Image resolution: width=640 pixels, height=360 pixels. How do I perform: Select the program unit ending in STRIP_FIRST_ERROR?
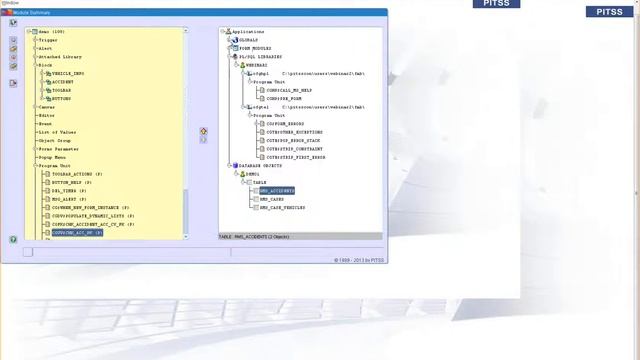(296, 157)
